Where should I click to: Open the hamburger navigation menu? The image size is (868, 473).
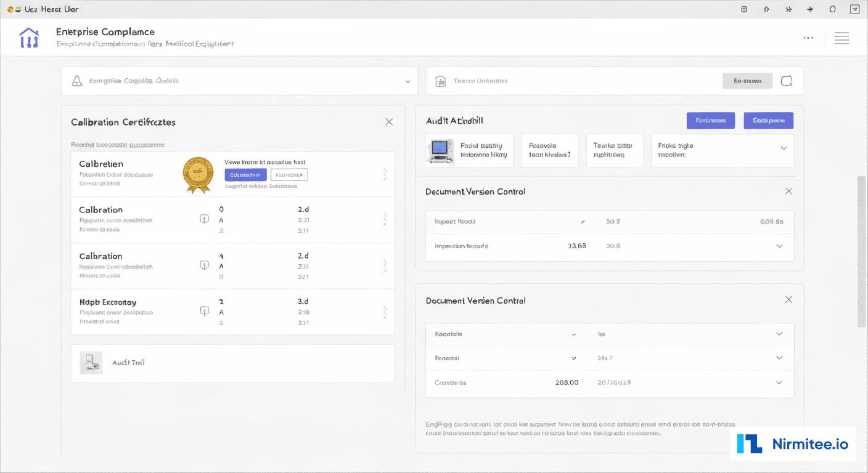click(x=841, y=38)
